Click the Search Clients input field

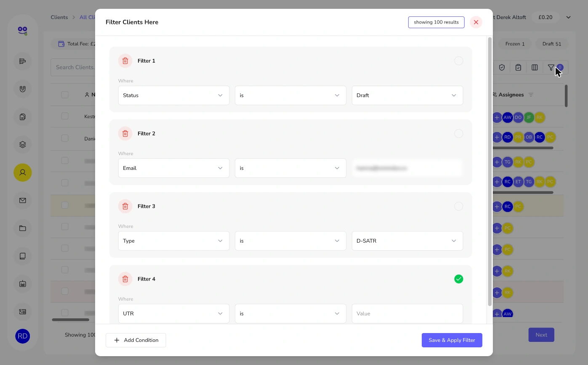(73, 67)
